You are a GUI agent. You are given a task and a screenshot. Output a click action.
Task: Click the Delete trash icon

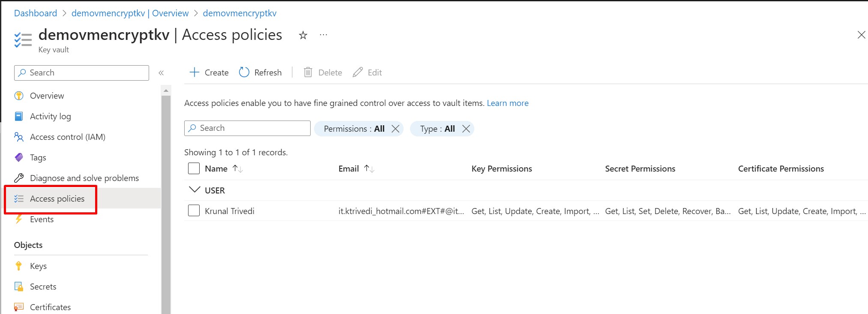[308, 72]
